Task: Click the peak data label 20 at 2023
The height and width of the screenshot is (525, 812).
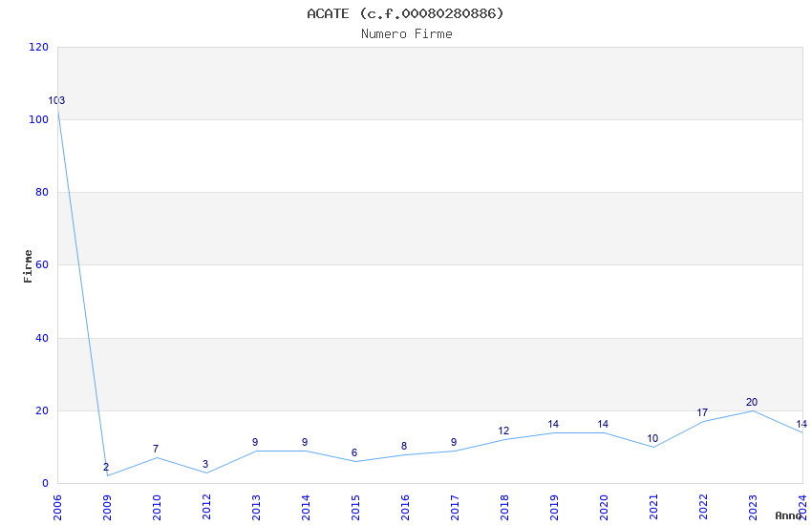Action: point(752,402)
